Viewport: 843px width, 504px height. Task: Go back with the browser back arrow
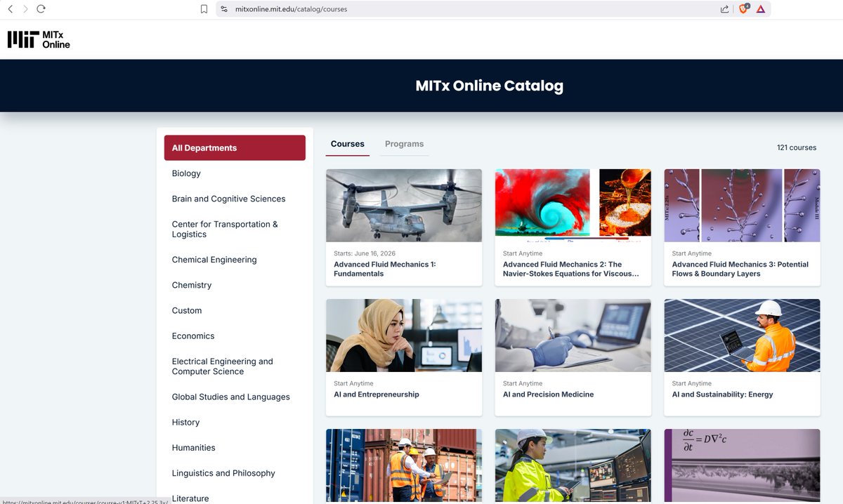10,9
